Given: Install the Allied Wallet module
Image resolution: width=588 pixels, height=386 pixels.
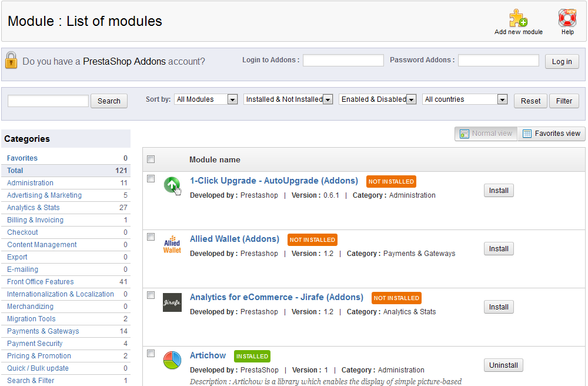Looking at the screenshot, I should point(499,249).
